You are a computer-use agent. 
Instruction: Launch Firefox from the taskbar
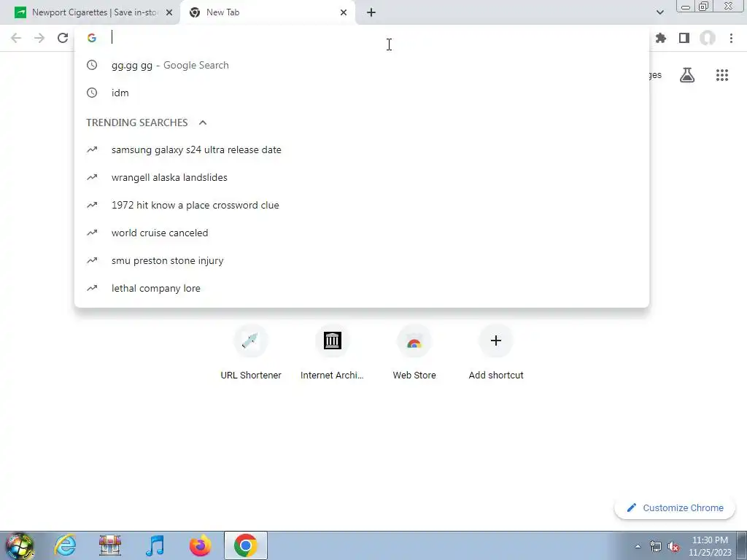200,545
